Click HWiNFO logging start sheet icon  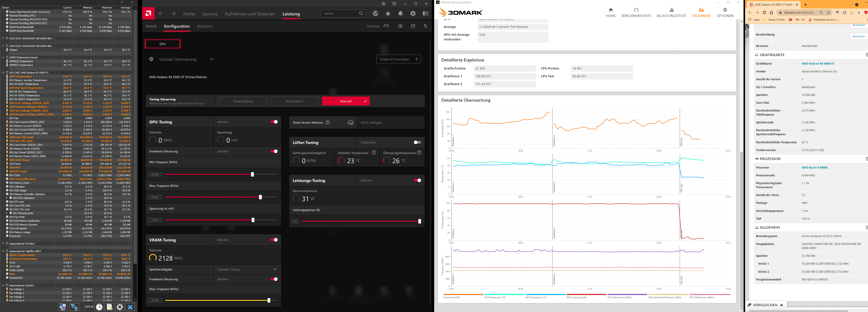[110, 307]
